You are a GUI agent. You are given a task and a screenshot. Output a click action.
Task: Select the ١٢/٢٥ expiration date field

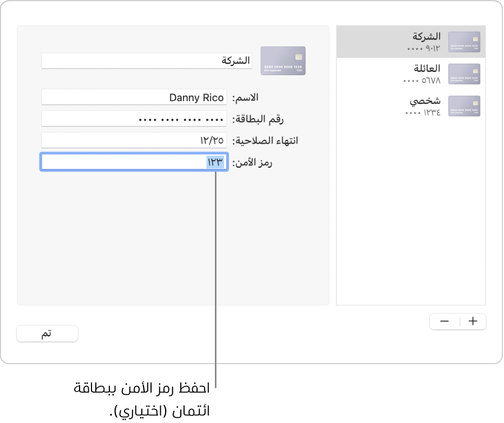click(x=134, y=141)
